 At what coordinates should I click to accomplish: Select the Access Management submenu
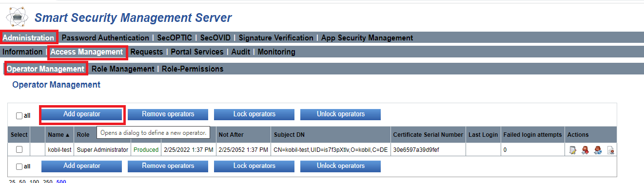[x=87, y=52]
